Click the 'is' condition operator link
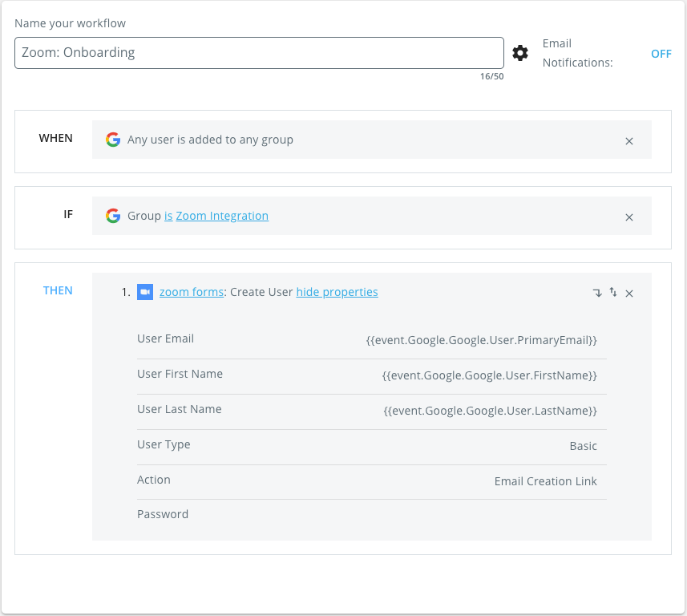 [x=168, y=216]
